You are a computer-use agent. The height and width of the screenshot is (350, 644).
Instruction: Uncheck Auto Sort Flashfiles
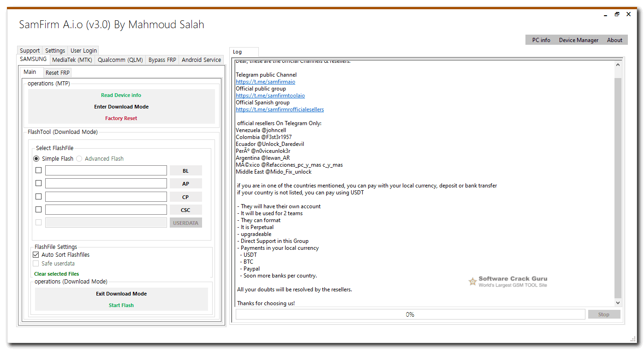click(36, 254)
